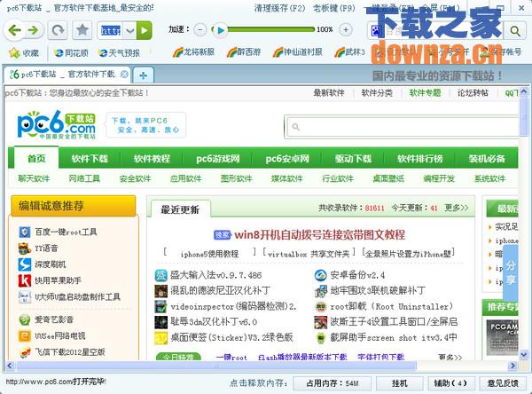
Task: Bookmark the page with the star icon
Action: [x=82, y=30]
